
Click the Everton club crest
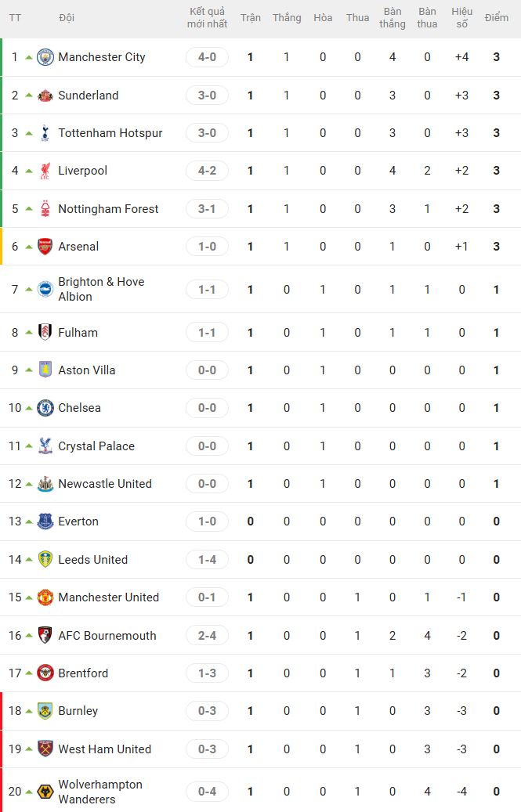coord(45,521)
